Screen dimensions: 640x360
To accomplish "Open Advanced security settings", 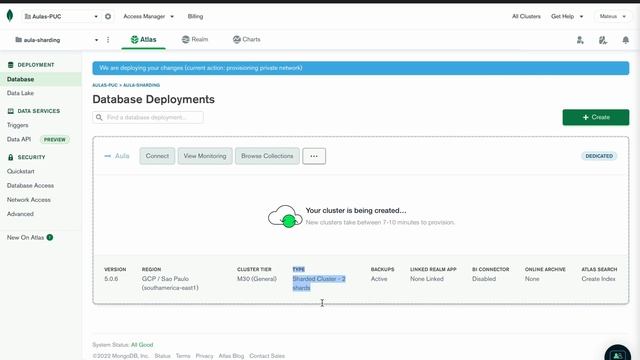I will point(20,214).
